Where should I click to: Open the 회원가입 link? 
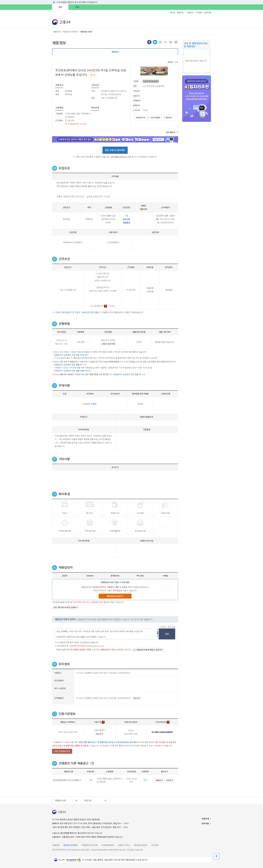(180, 12)
